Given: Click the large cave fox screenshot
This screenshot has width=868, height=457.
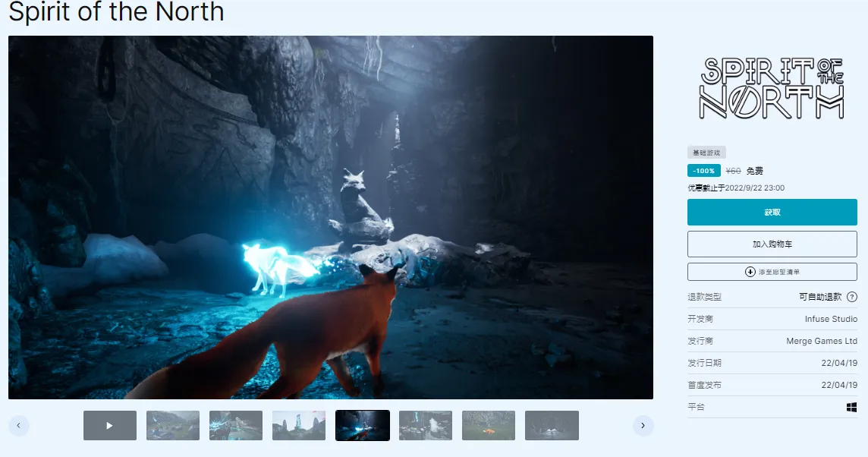Looking at the screenshot, I should [331, 217].
